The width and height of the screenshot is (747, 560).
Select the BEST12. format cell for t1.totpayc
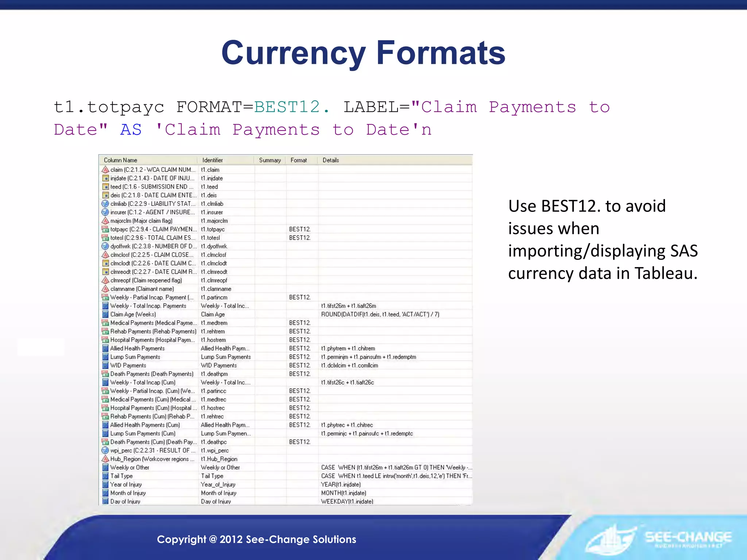[x=300, y=229]
